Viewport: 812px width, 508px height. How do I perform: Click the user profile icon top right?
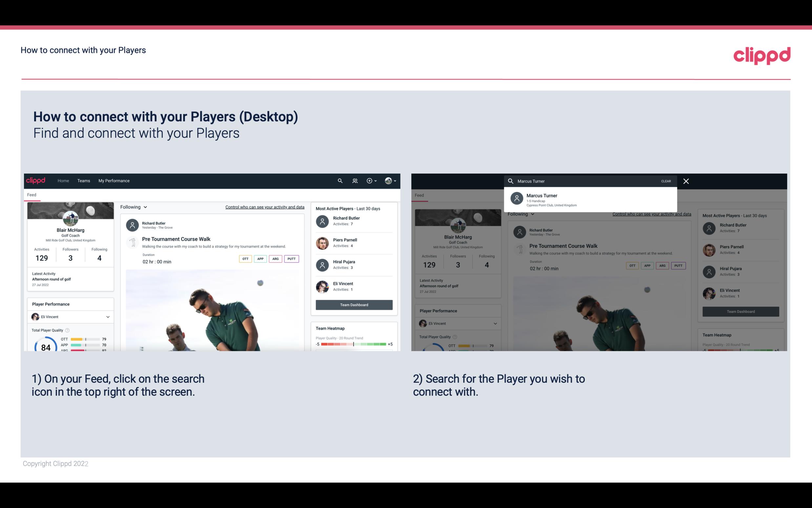[389, 181]
